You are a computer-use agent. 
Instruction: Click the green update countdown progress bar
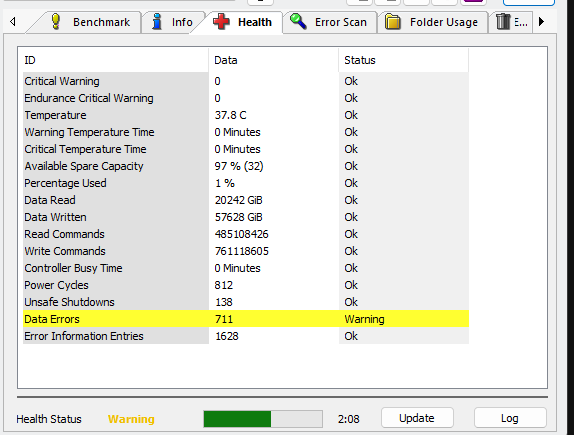[x=263, y=419]
